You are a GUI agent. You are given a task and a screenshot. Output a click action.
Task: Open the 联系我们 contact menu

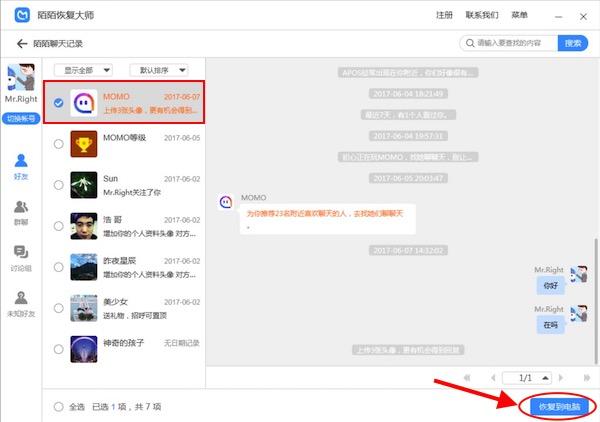(x=482, y=15)
